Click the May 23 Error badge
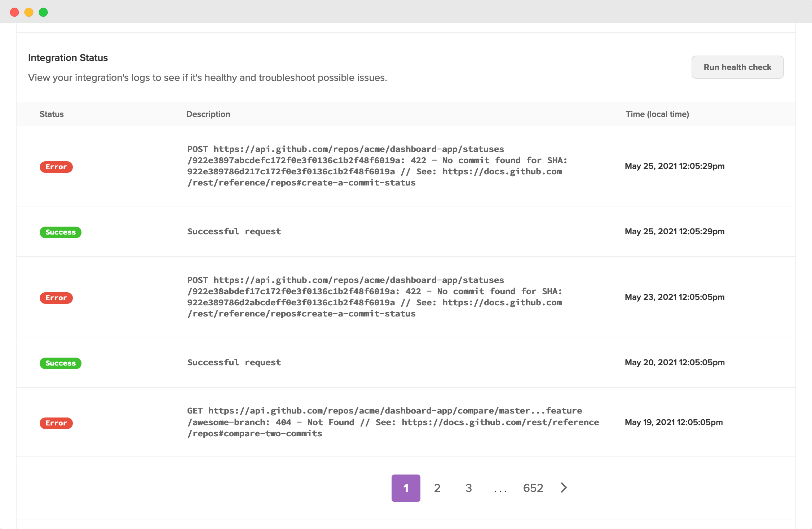Viewport: 812px width, 529px height. pyautogui.click(x=56, y=298)
